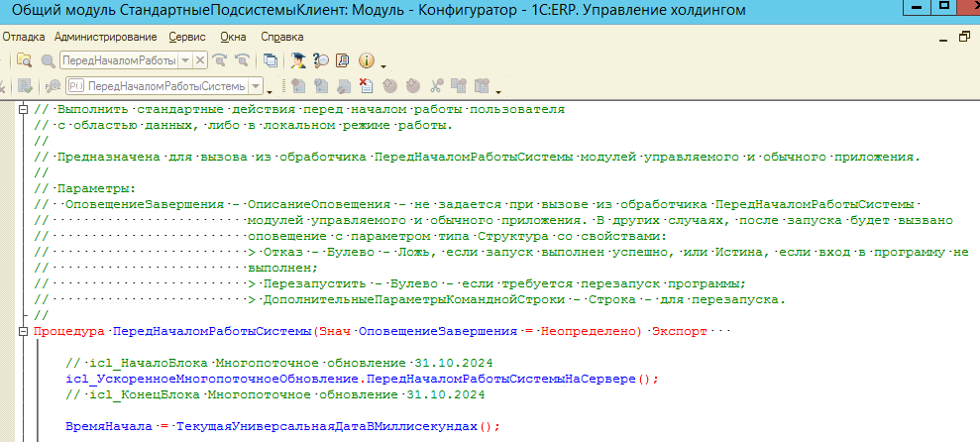Click Неопределено in procedure parameters

(588, 331)
